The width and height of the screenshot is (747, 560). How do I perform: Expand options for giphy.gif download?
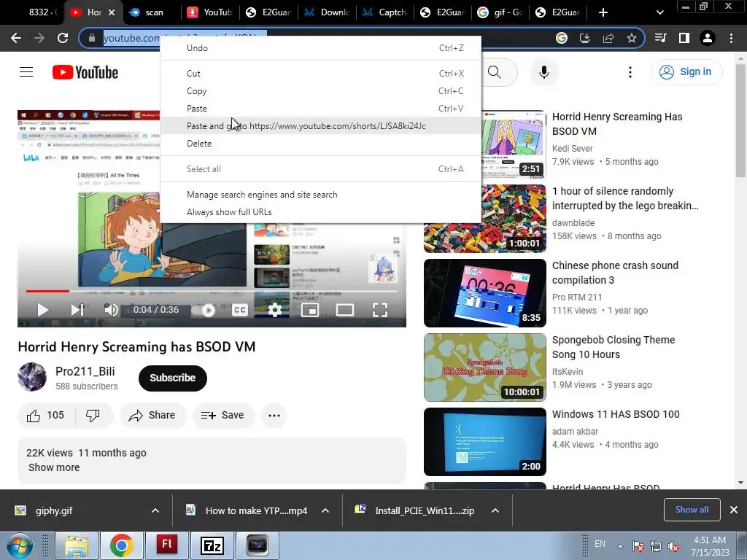155,510
